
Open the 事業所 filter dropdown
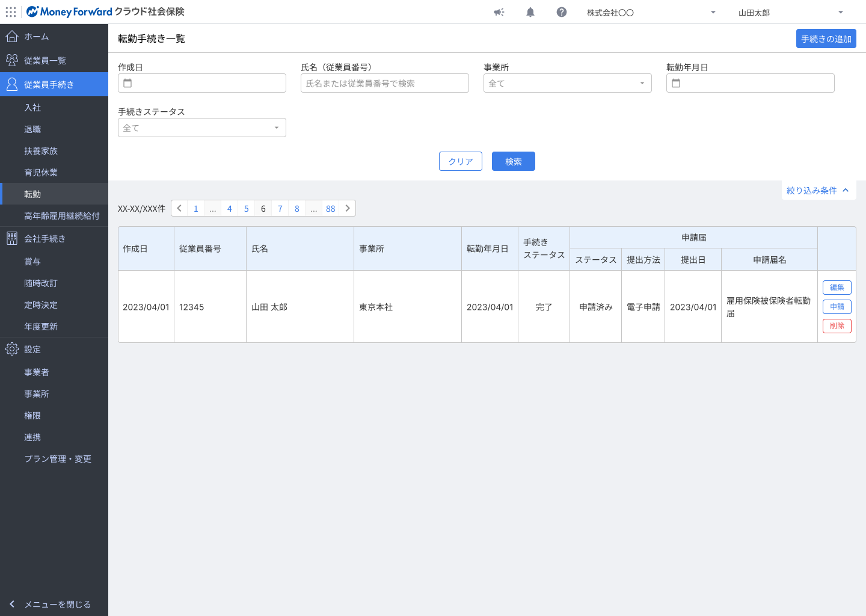tap(568, 83)
